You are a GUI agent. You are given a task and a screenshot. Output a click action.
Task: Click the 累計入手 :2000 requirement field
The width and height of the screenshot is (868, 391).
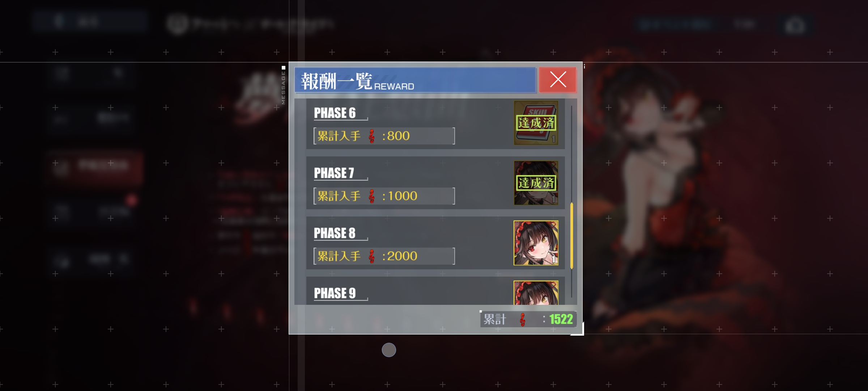pos(384,256)
